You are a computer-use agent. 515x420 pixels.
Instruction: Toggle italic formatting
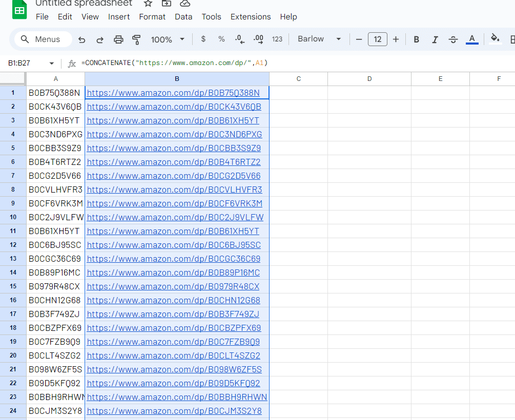[435, 39]
